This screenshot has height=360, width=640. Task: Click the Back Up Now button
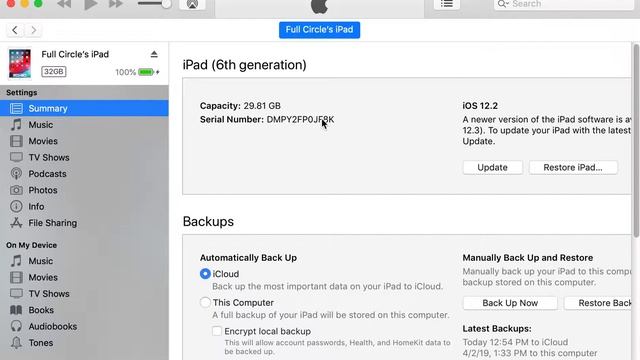click(510, 303)
